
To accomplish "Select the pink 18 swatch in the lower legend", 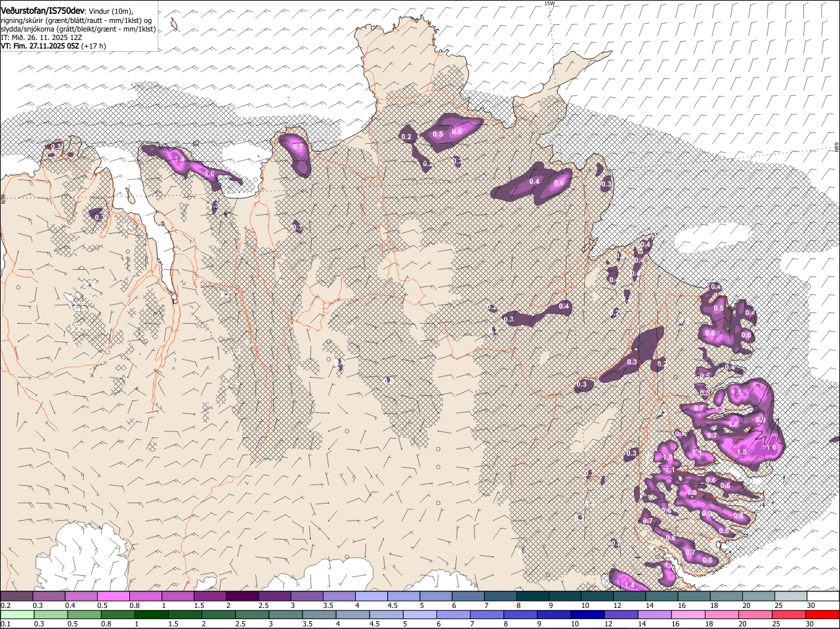I will tap(721, 615).
